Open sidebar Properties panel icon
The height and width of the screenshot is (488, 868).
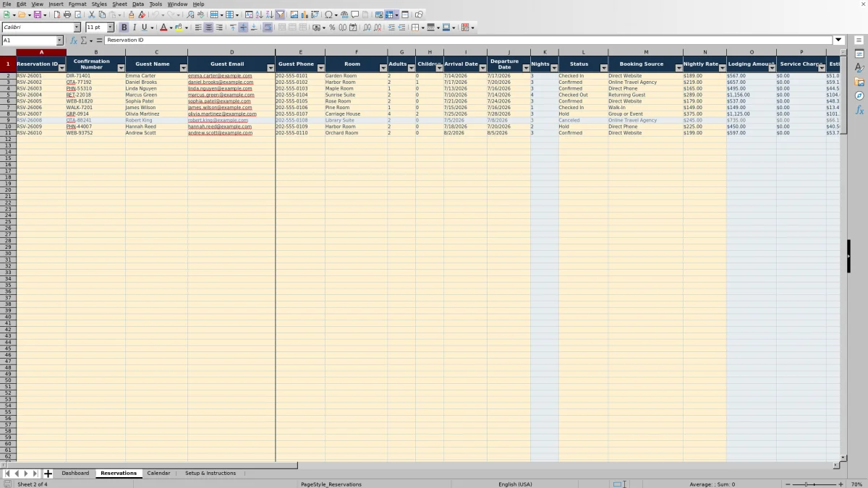click(x=859, y=54)
